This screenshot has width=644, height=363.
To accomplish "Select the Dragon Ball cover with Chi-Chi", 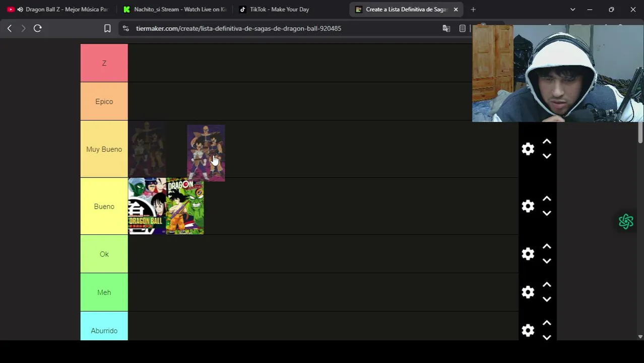I will (x=147, y=206).
